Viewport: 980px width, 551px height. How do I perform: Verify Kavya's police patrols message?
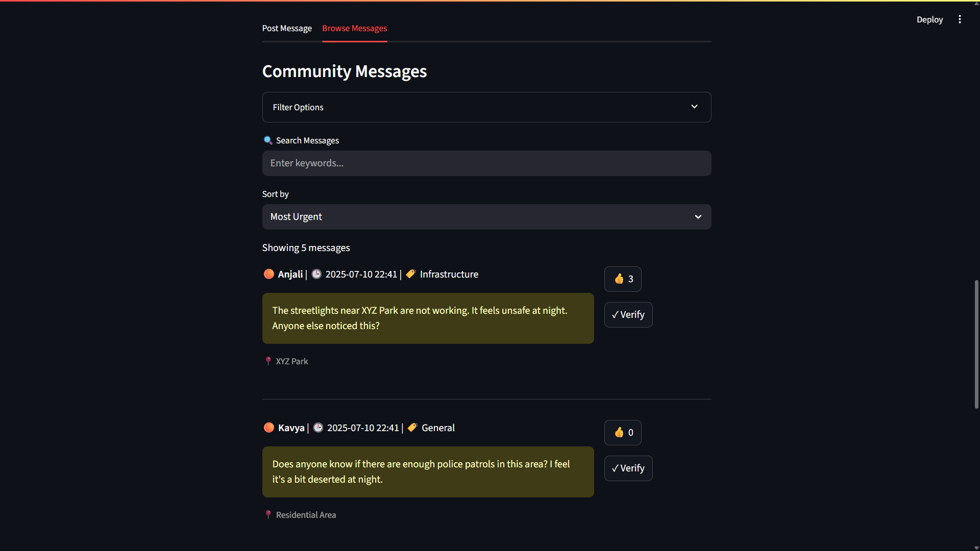(x=628, y=468)
